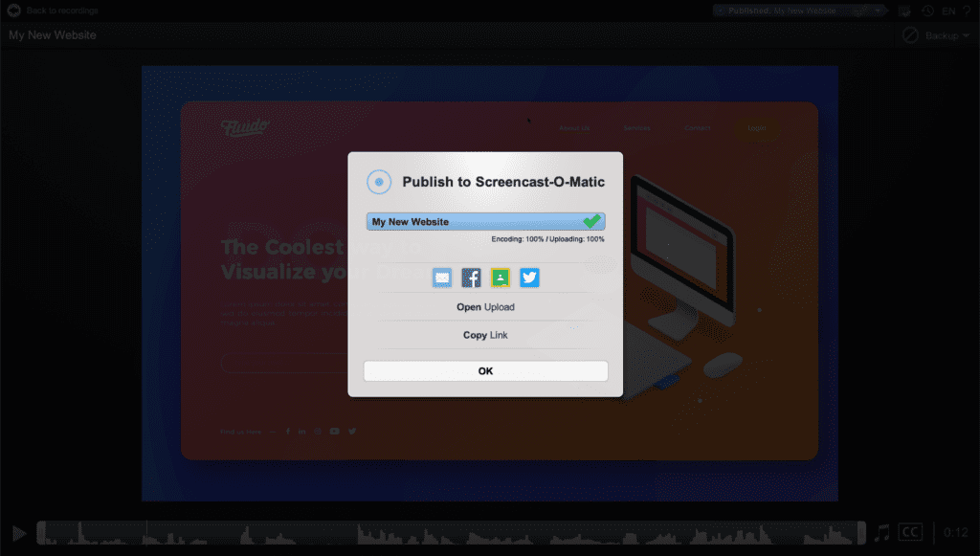This screenshot has width=980, height=556.
Task: Click Copy Link in the publish dialog
Action: tap(485, 335)
